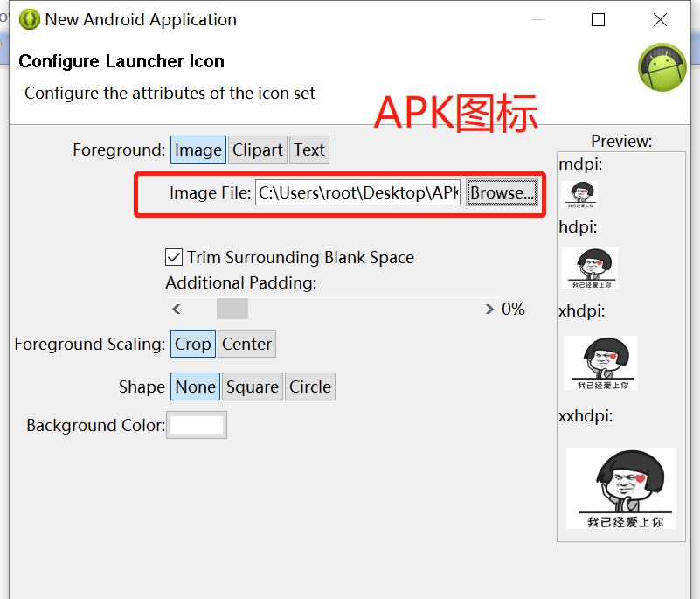Click the Browse... button
This screenshot has width=700, height=599.
point(502,192)
